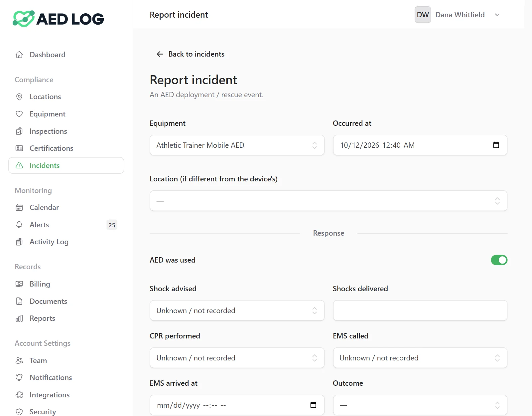Image resolution: width=532 pixels, height=416 pixels.
Task: Click the Calendar icon in sidebar
Action: [19, 207]
